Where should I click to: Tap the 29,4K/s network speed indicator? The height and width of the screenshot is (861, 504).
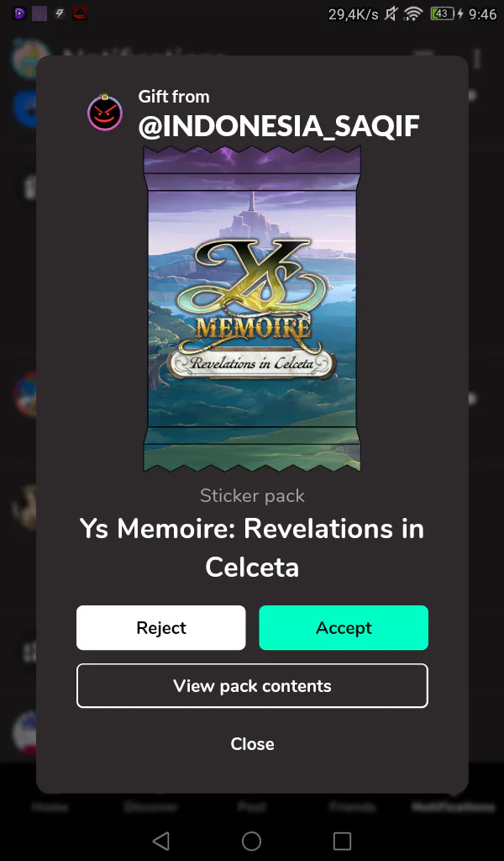pyautogui.click(x=353, y=14)
